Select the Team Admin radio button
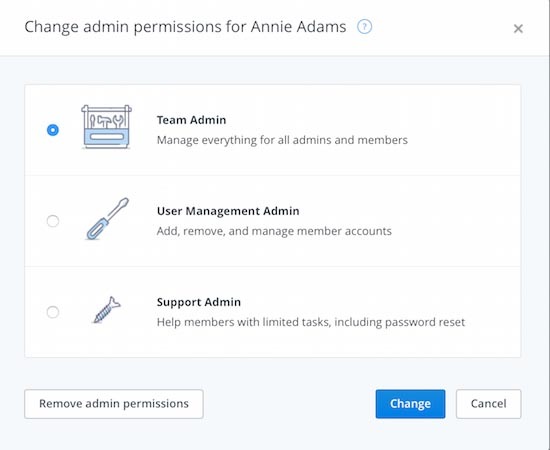Image resolution: width=550 pixels, height=450 pixels. click(53, 130)
